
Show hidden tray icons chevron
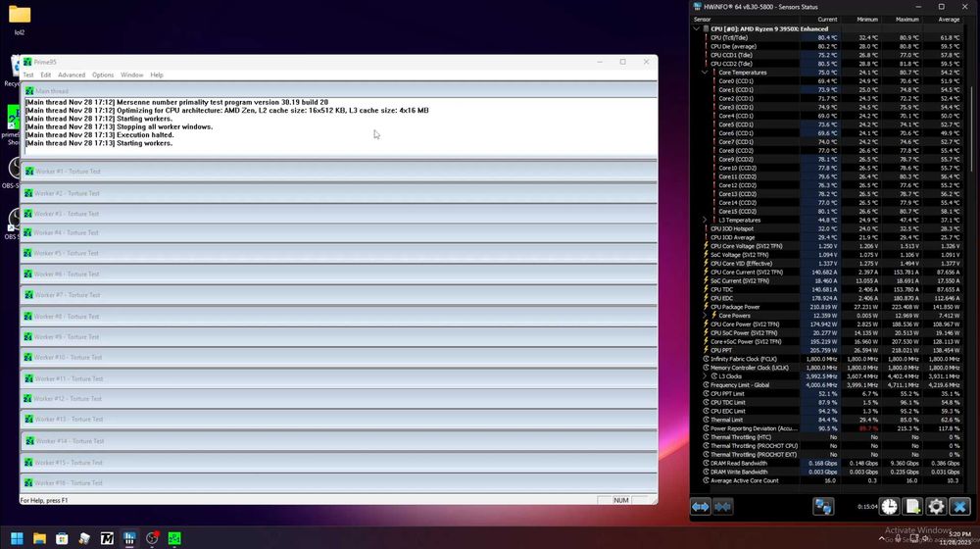pyautogui.click(x=882, y=538)
